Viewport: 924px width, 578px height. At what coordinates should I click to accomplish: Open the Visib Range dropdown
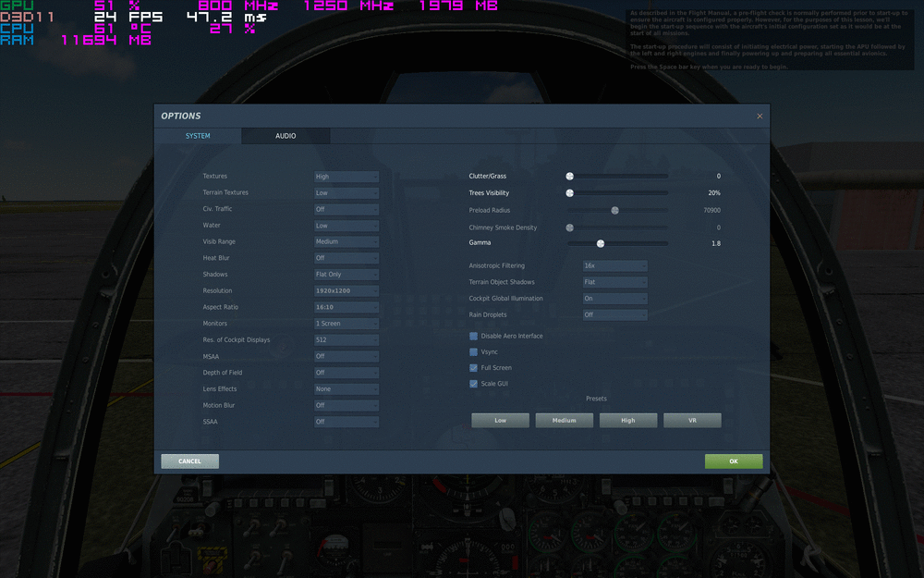[346, 241]
